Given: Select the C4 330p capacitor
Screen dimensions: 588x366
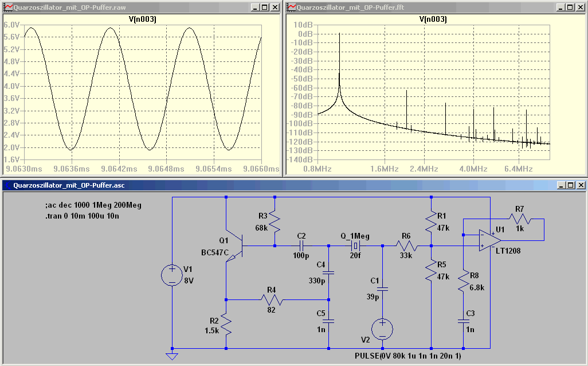Looking at the screenshot, I should pyautogui.click(x=329, y=272).
